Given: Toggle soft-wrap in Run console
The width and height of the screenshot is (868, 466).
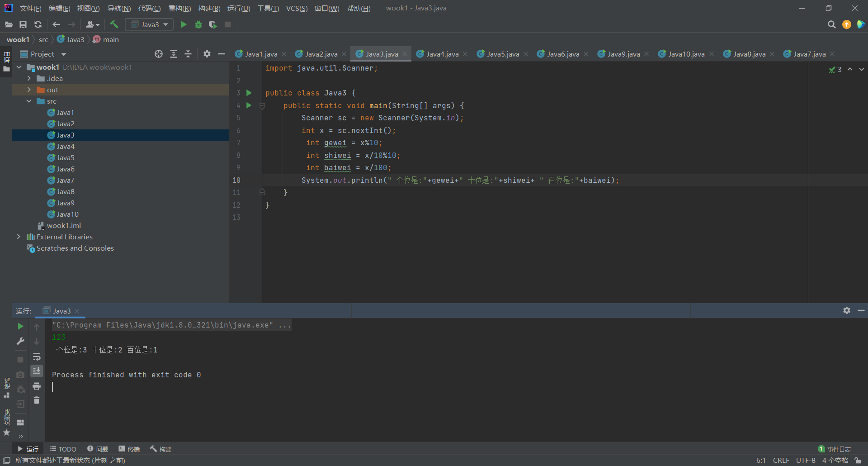Looking at the screenshot, I should 37,357.
